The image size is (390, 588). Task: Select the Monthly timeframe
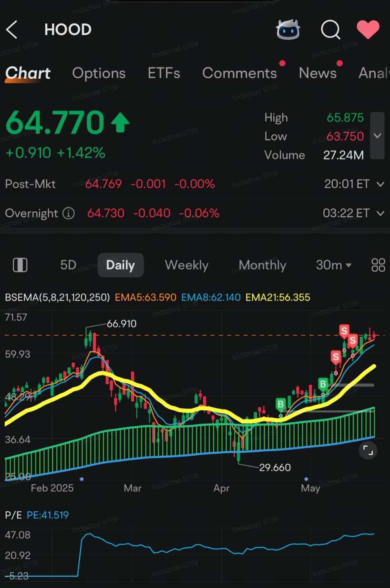pyautogui.click(x=263, y=265)
